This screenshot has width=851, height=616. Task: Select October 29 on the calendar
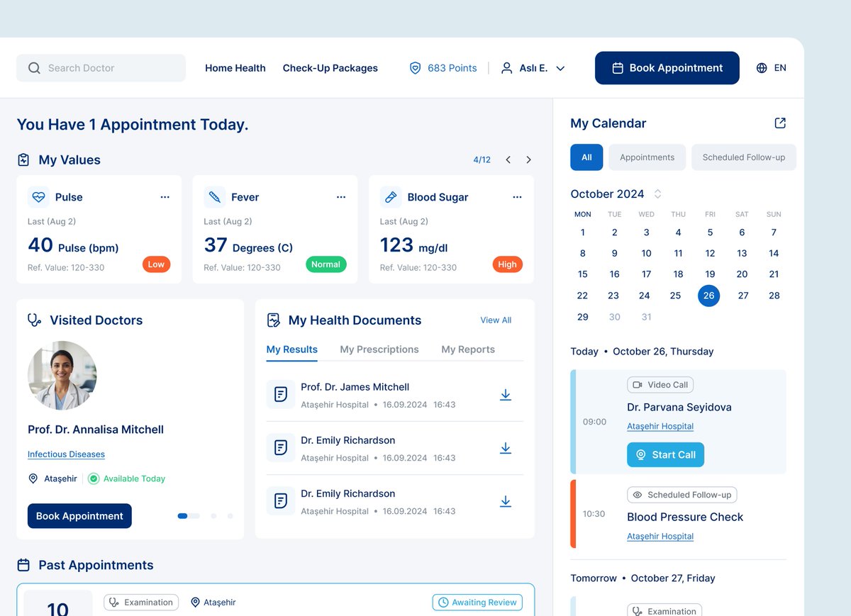coord(583,317)
